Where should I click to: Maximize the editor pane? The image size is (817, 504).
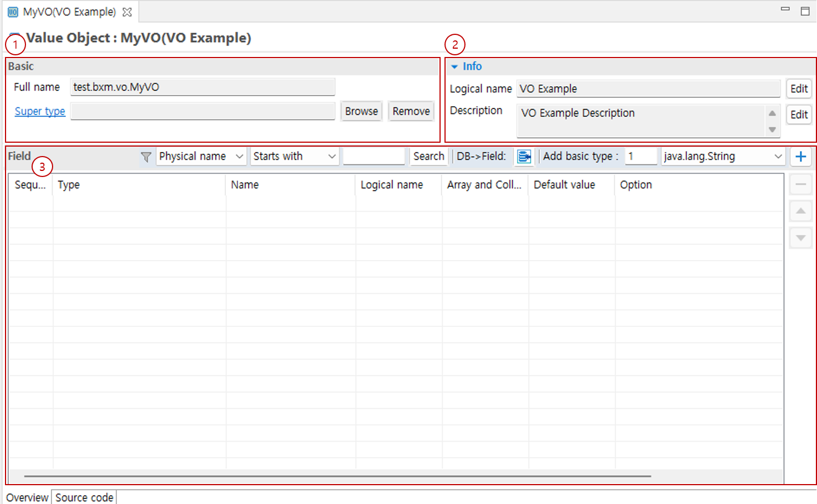[x=805, y=11]
